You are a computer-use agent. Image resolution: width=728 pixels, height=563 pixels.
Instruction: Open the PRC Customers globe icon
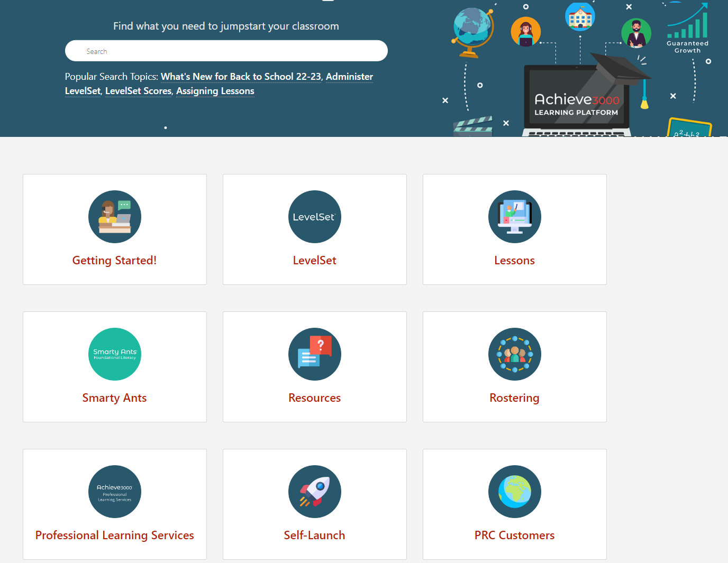coord(515,492)
